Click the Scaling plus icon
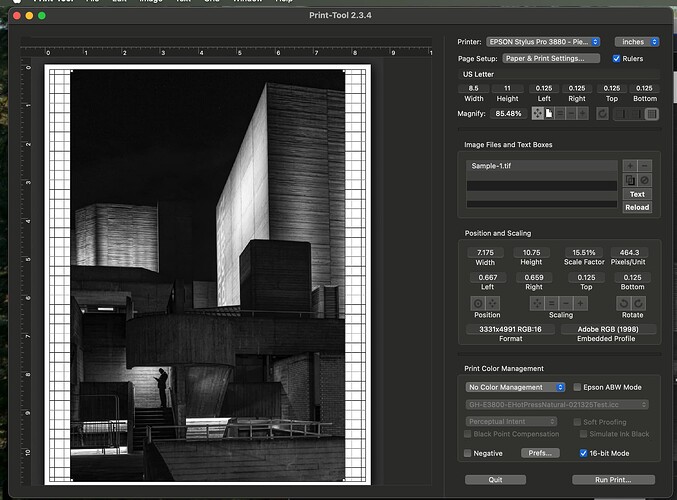 click(581, 303)
